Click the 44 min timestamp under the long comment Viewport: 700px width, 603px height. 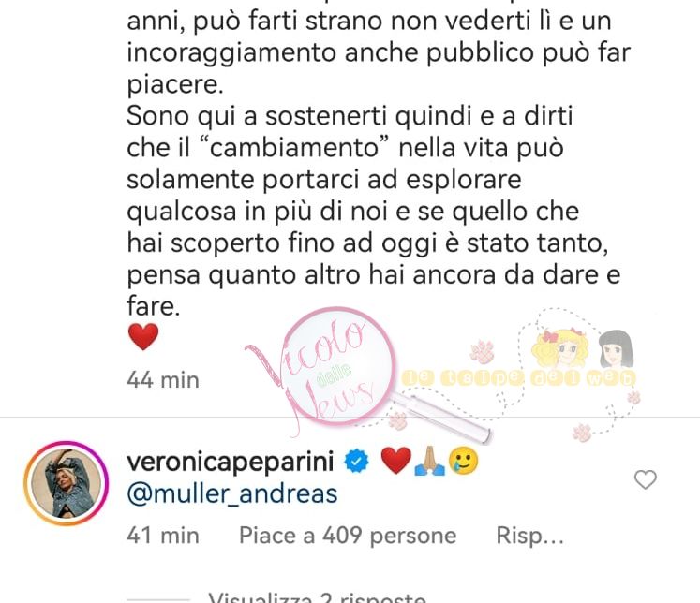(x=163, y=380)
